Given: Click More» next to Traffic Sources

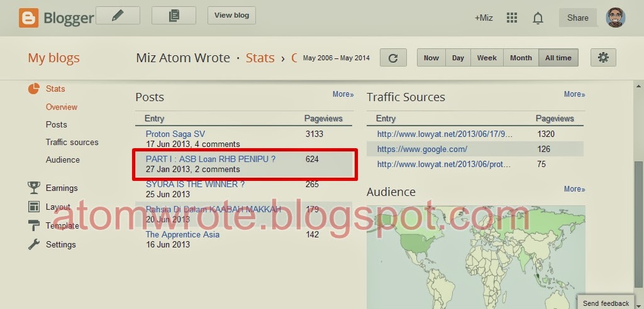Looking at the screenshot, I should click(x=575, y=94).
